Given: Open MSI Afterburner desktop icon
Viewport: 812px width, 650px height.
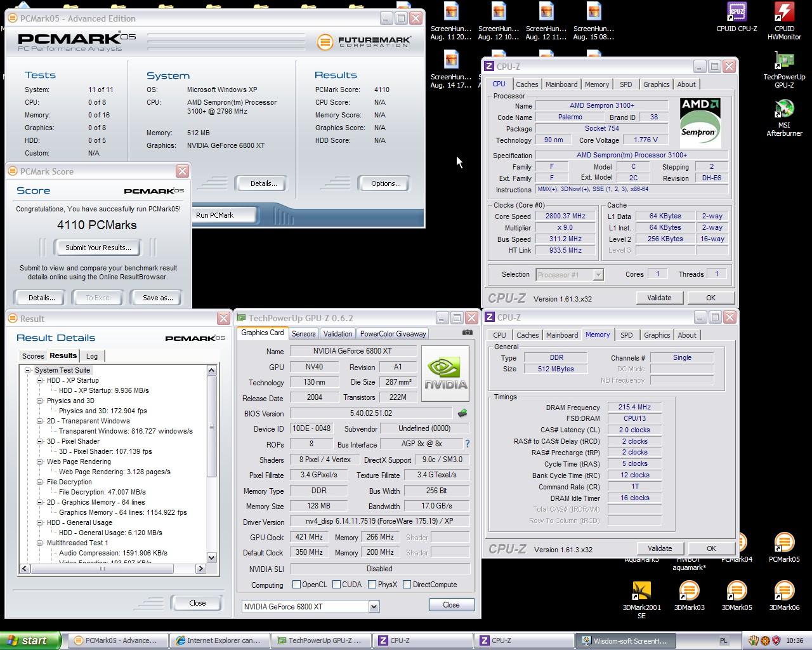Looking at the screenshot, I should 784,119.
